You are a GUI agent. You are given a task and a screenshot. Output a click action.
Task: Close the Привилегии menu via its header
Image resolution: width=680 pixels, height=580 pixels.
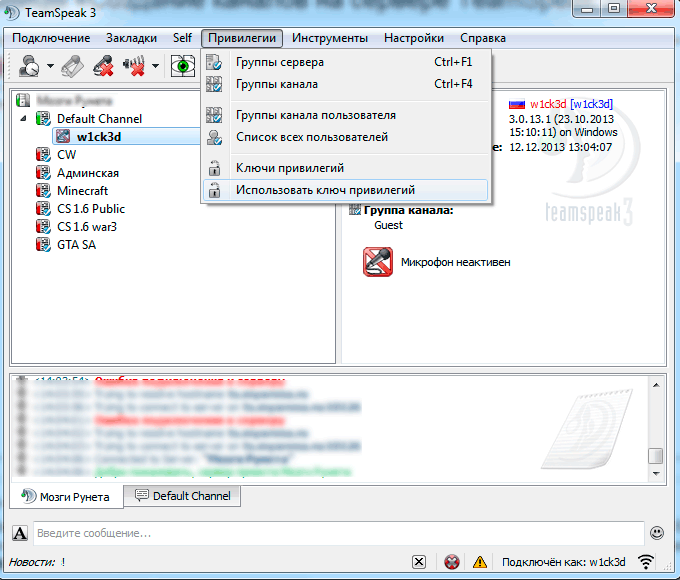click(x=242, y=38)
